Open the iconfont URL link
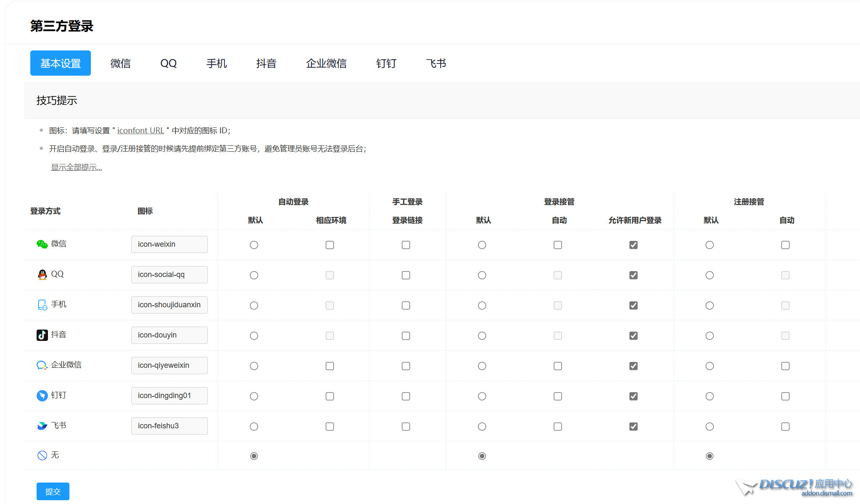860x504 pixels. click(141, 130)
